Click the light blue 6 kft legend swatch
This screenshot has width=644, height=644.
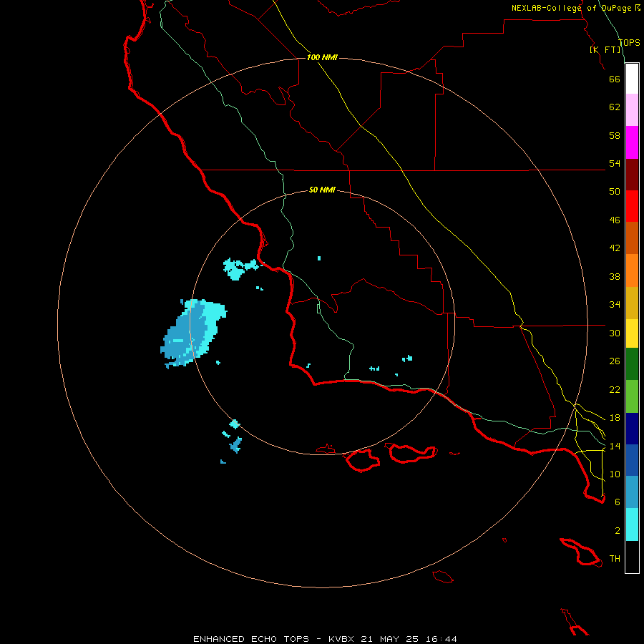632,492
